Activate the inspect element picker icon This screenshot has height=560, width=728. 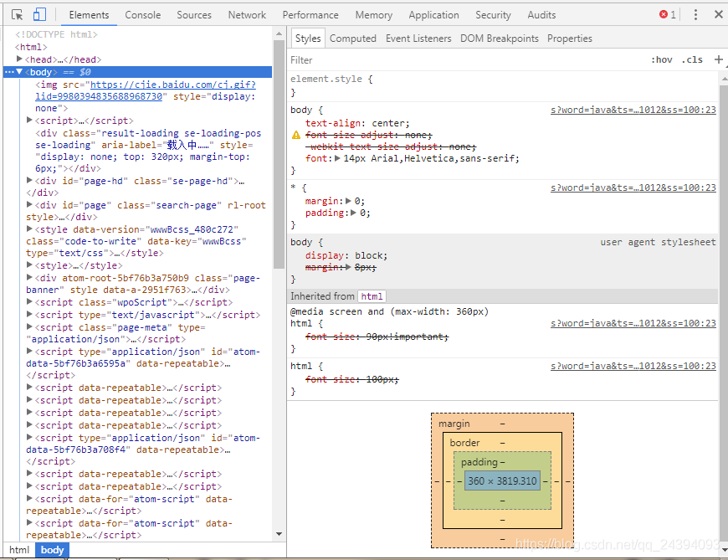point(18,15)
